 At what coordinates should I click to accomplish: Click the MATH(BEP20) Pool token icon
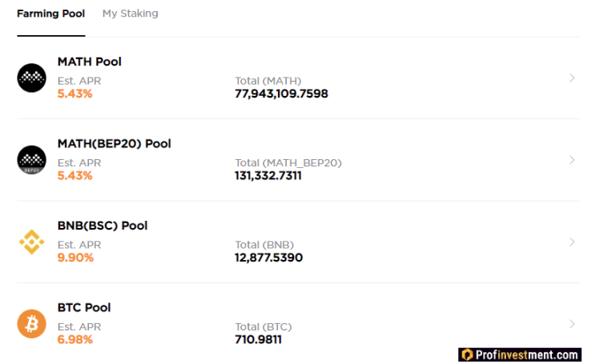31,160
